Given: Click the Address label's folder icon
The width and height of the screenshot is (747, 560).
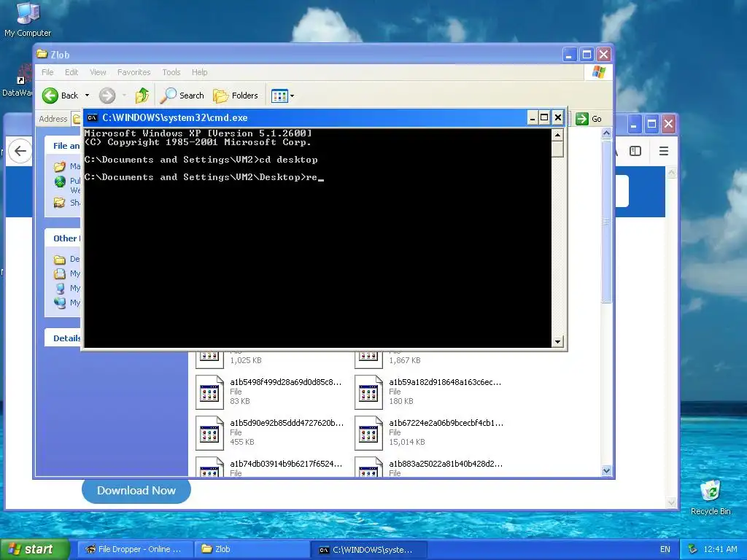Looking at the screenshot, I should (x=76, y=119).
